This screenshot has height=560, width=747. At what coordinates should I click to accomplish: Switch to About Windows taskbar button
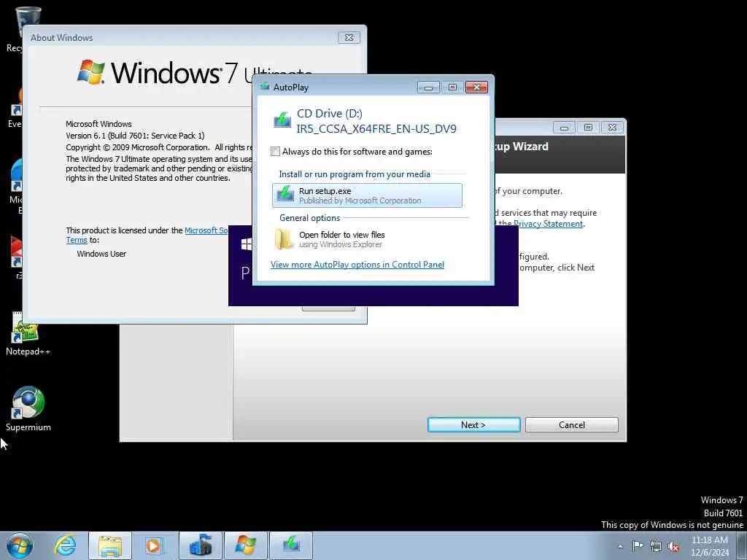coord(246,545)
